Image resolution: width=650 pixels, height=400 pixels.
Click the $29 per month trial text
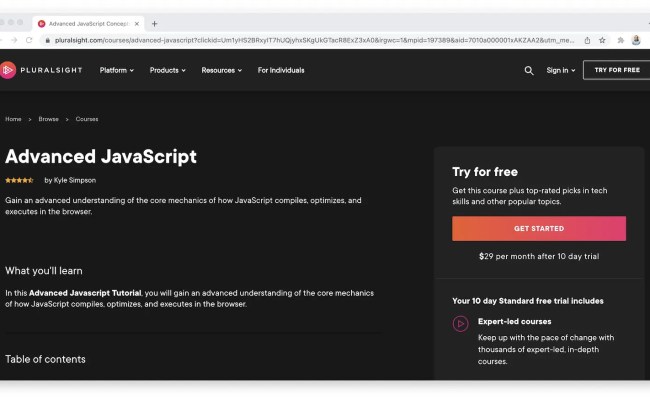coord(539,256)
